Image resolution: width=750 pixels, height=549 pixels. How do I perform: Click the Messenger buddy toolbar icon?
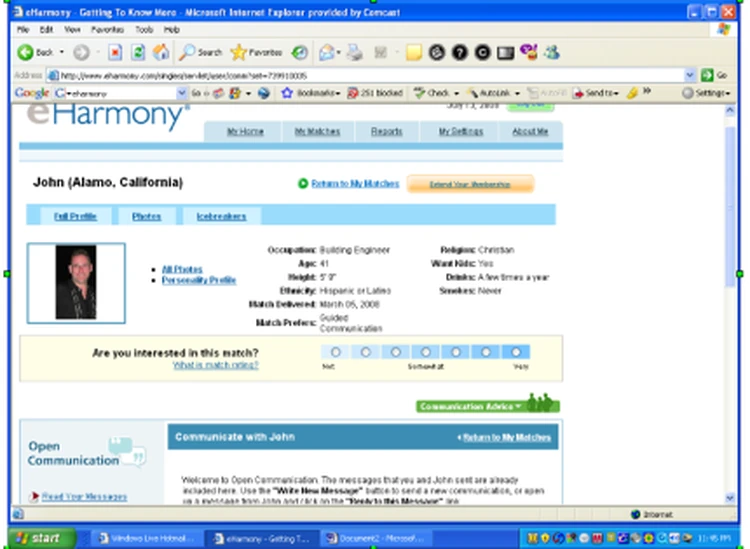click(x=551, y=52)
